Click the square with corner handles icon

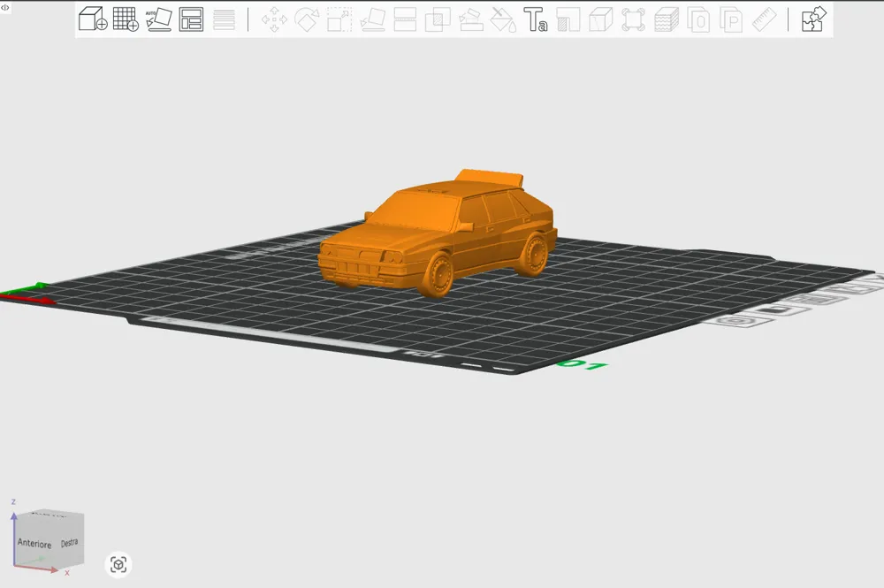coord(633,19)
